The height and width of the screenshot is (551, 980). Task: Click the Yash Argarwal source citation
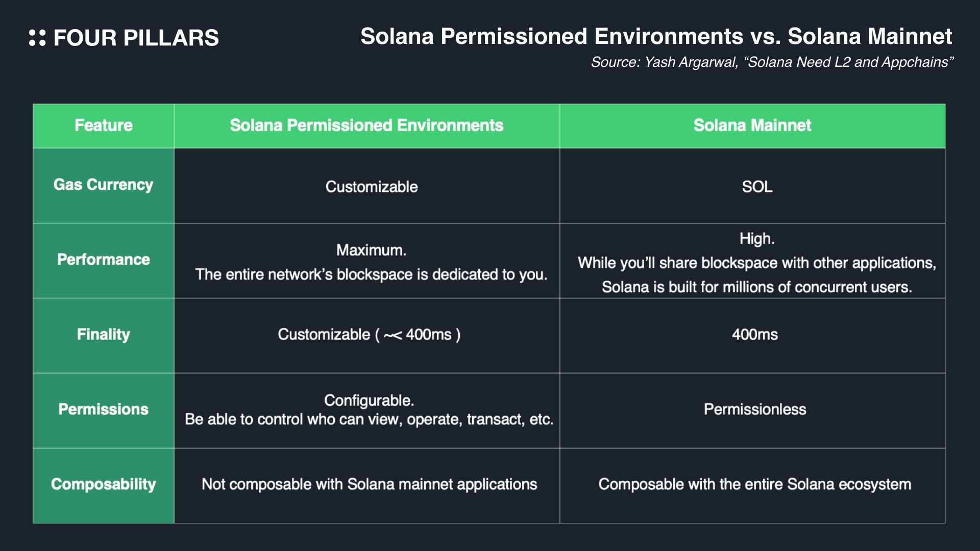pos(772,62)
